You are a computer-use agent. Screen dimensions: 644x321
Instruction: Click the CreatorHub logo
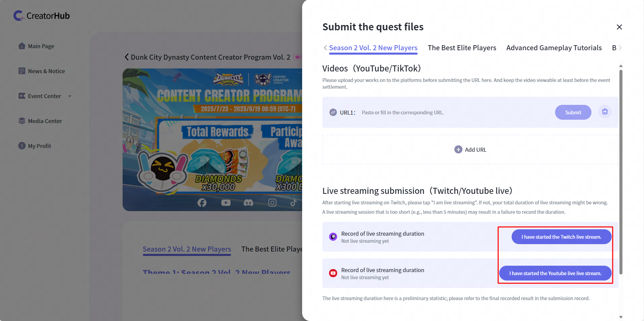(x=41, y=16)
